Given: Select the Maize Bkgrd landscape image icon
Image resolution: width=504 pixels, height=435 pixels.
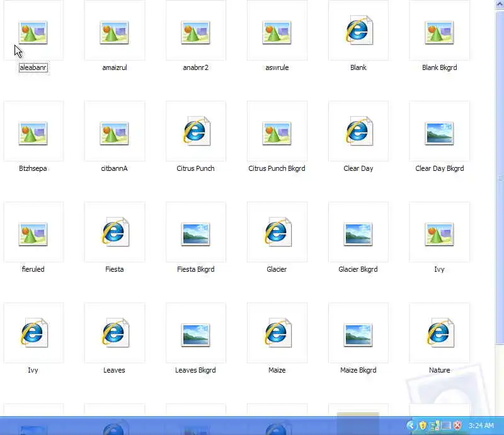Looking at the screenshot, I should point(358,335).
